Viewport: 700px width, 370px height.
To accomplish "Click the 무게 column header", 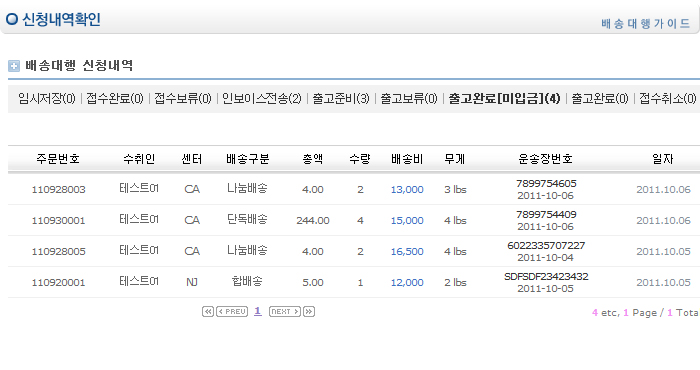I will click(455, 159).
